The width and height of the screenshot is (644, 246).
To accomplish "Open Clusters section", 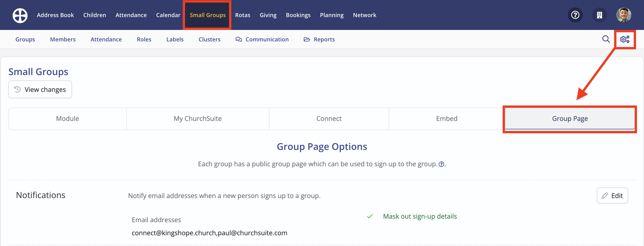I will [x=209, y=39].
